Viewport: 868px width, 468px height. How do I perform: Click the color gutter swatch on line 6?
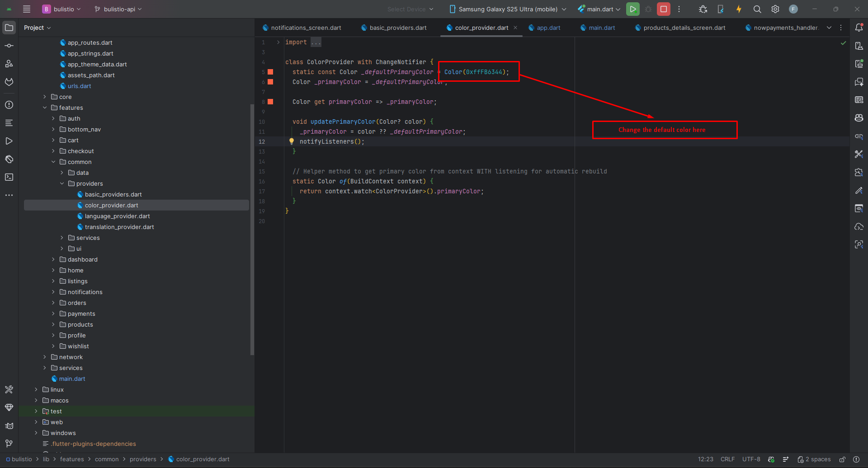coord(270,82)
